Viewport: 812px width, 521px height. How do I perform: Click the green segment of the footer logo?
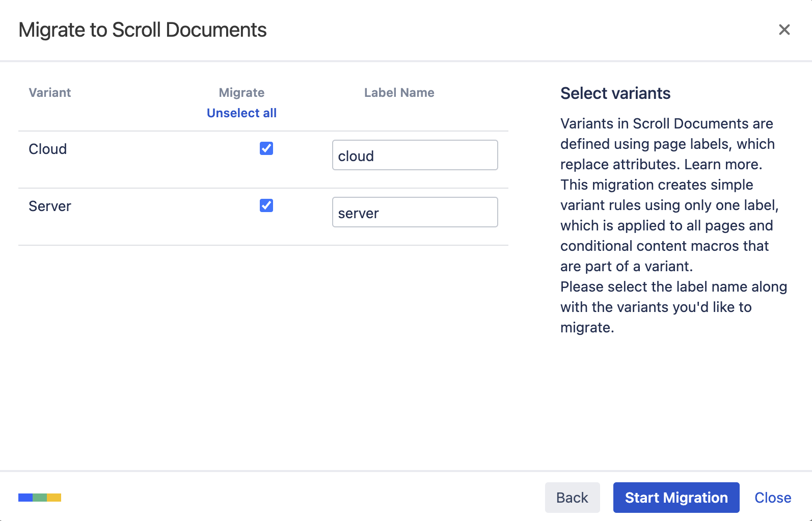pos(40,498)
